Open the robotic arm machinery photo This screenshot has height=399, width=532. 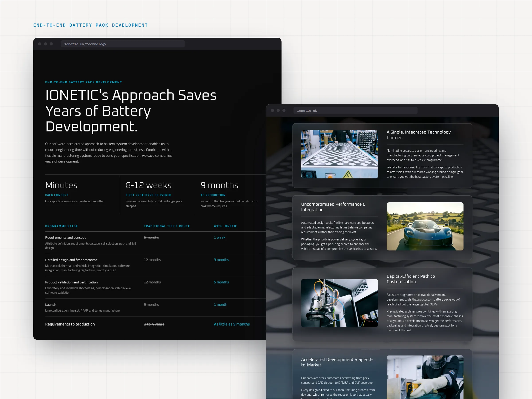pos(339,303)
